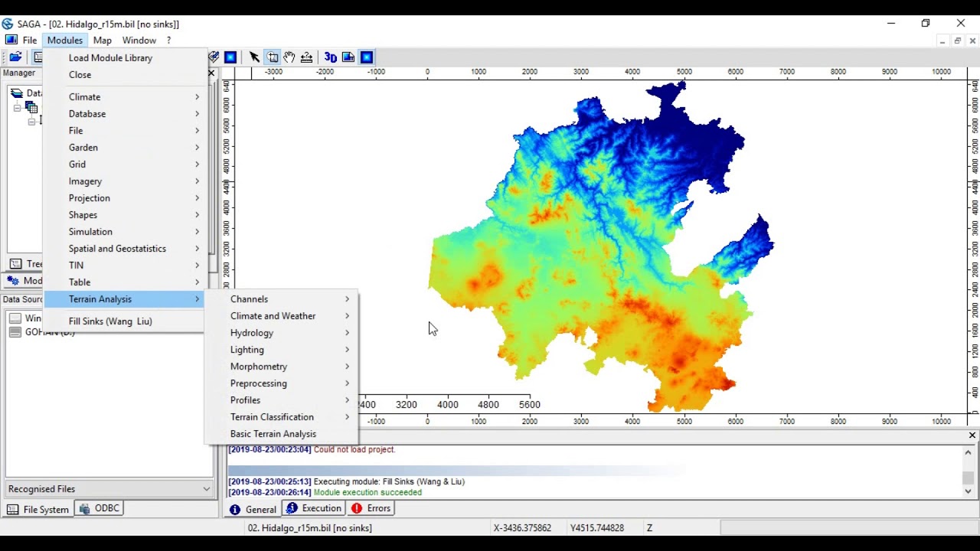The height and width of the screenshot is (551, 980).
Task: Click the checkmark-pencil icon beside the blue square
Action: click(214, 57)
